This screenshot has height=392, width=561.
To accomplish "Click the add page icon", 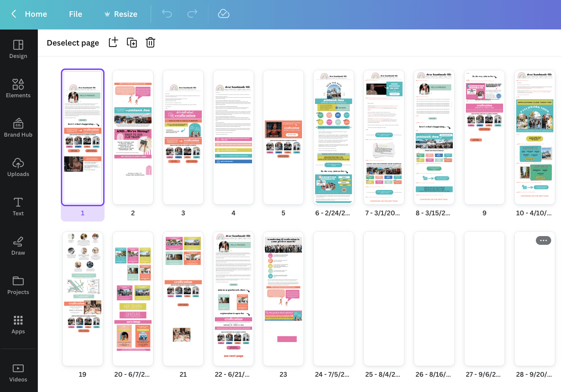I will pos(113,43).
